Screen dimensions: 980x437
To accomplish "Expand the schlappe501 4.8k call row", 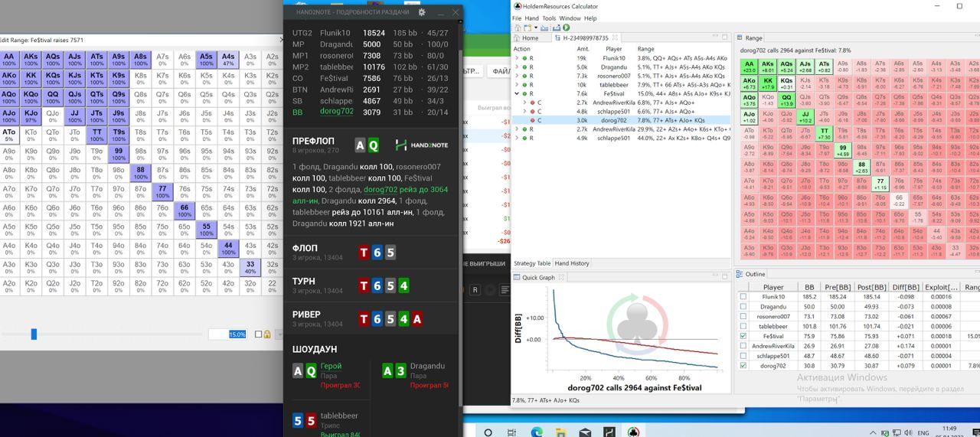I will (x=524, y=112).
